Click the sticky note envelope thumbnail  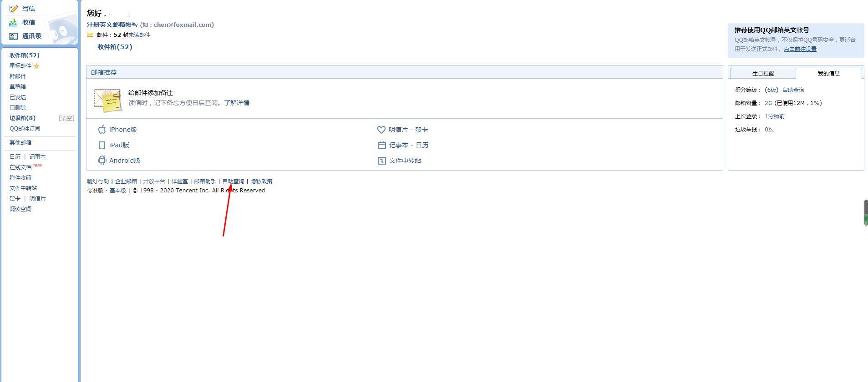pos(108,100)
